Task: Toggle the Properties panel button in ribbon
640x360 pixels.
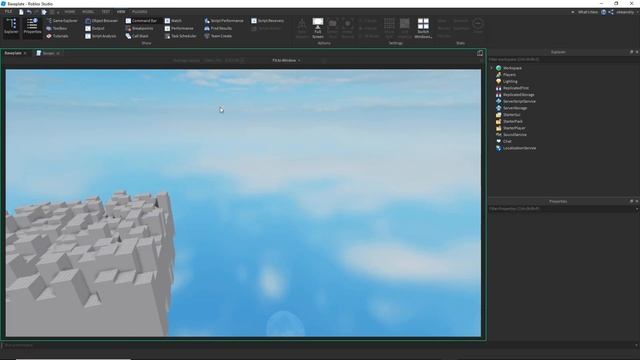Action: coord(32,27)
